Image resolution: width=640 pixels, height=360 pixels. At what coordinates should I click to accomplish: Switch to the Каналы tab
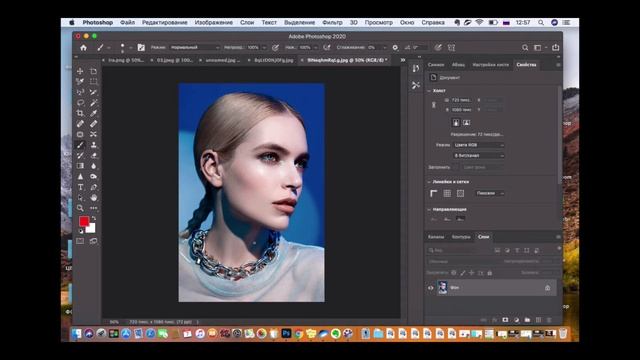pyautogui.click(x=436, y=237)
